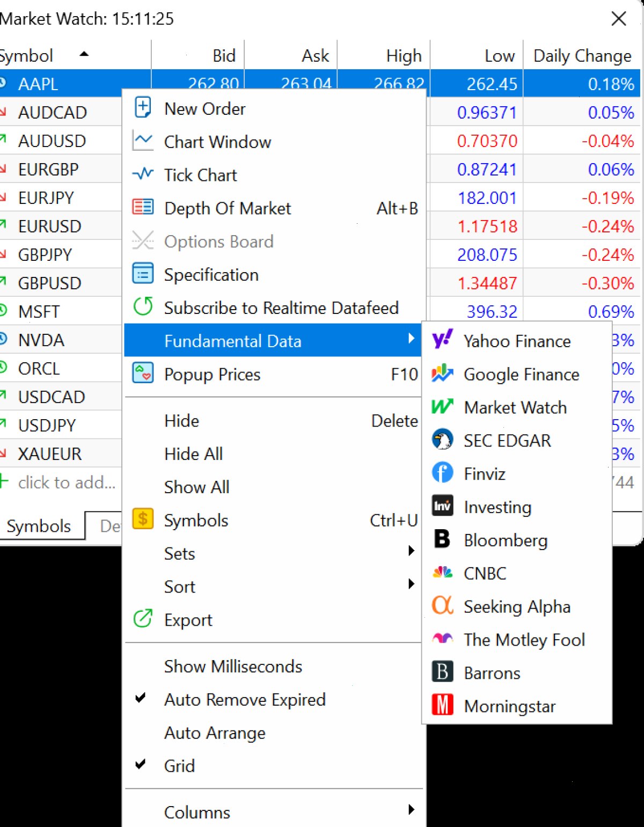Toggle the Auto Remove Expired checkmark
Screen dimensions: 644x827
pos(141,698)
